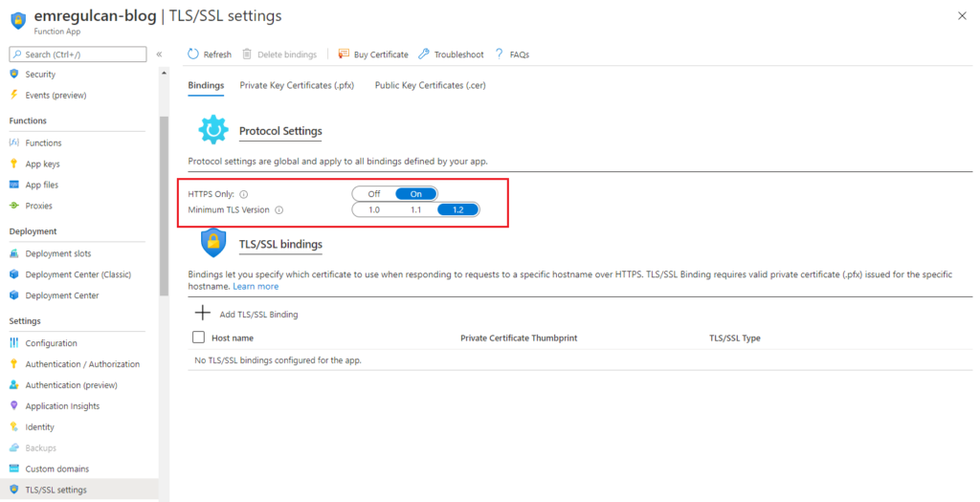Click the Troubleshoot wrench icon
This screenshot has width=980, height=502.
(x=424, y=55)
